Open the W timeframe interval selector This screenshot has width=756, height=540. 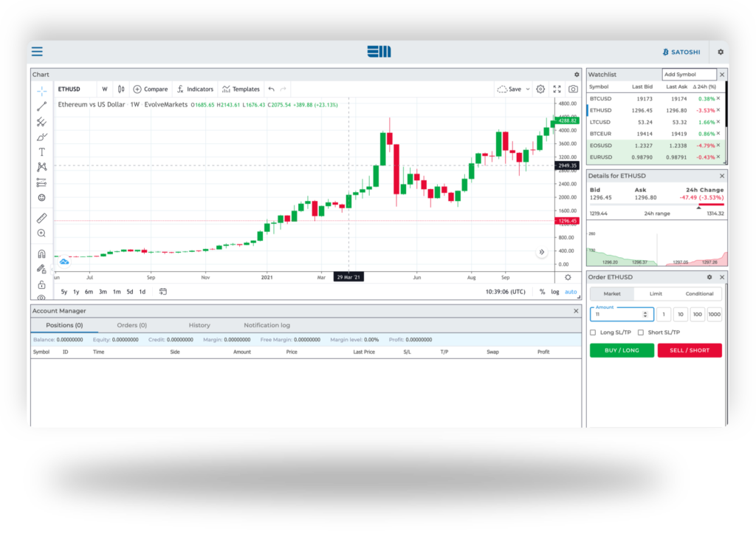click(x=104, y=89)
